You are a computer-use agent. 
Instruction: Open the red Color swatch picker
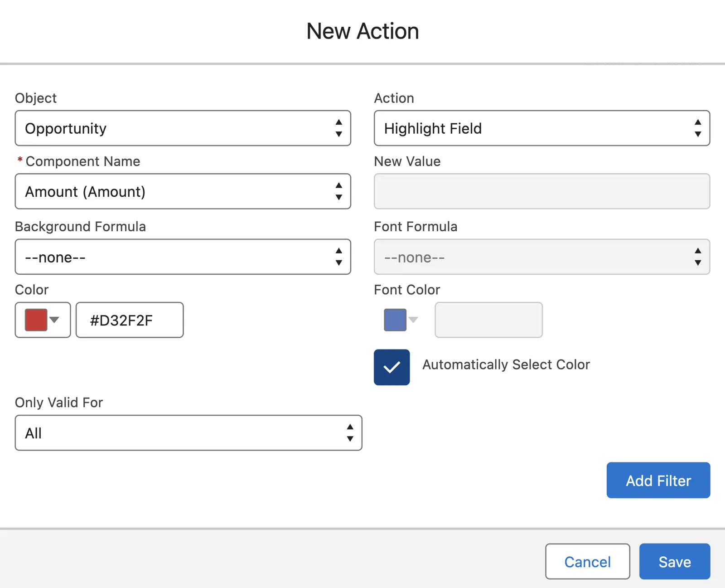click(43, 320)
